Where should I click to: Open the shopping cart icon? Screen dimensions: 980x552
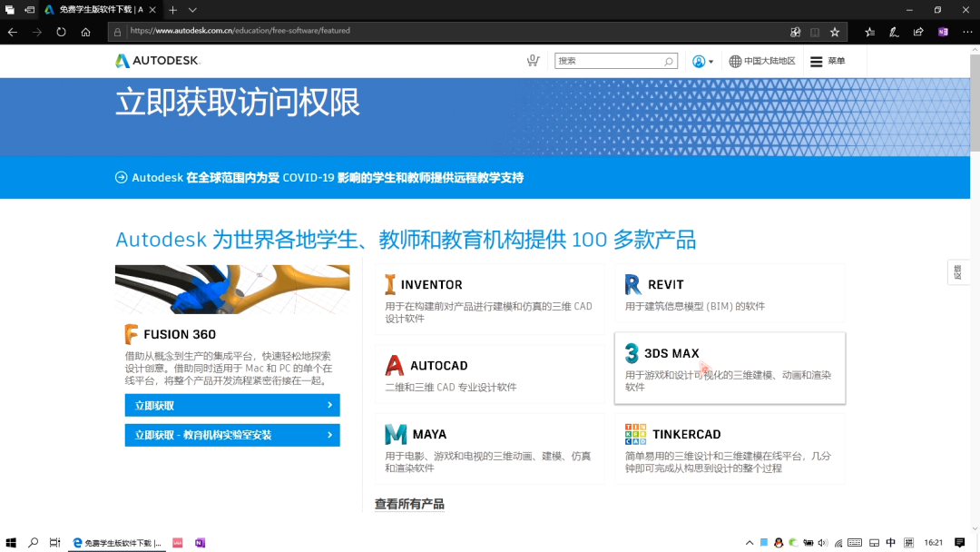pyautogui.click(x=533, y=60)
